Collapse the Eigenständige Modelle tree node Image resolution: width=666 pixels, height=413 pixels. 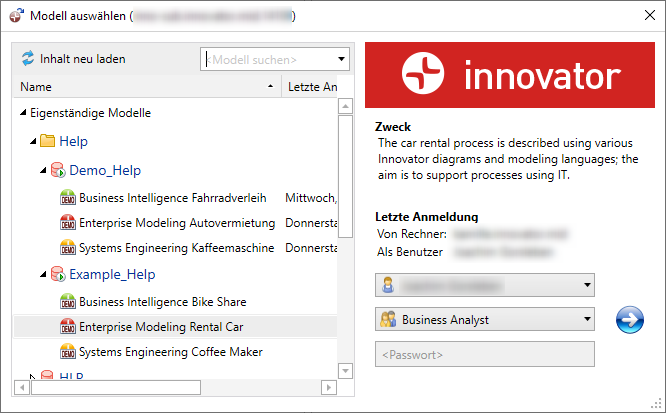[x=23, y=114]
